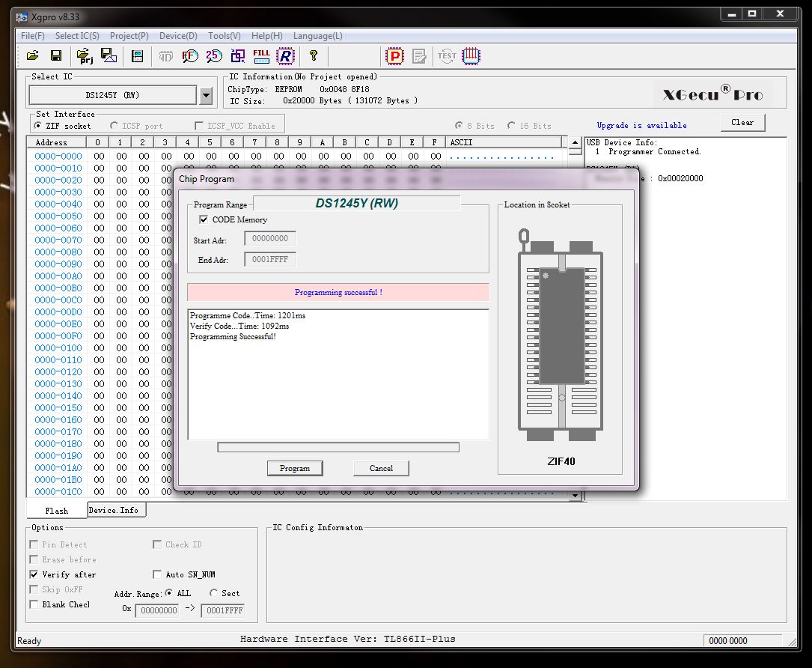Click the FF blank check icon
The height and width of the screenshot is (668, 812).
click(x=190, y=56)
